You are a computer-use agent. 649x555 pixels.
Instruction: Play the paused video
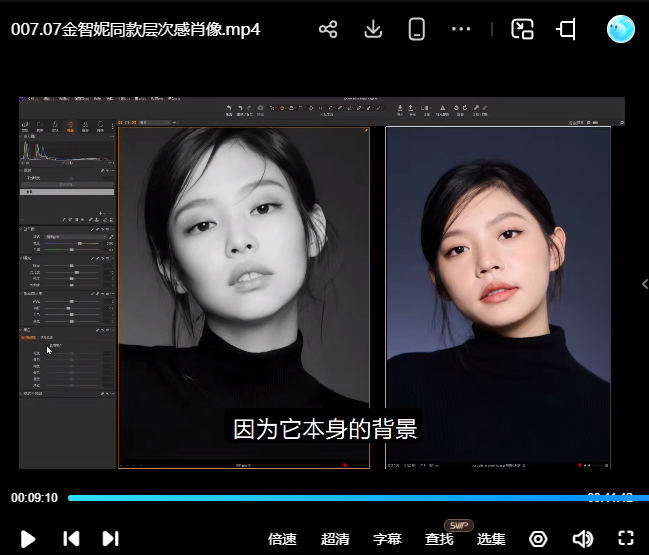tap(28, 538)
